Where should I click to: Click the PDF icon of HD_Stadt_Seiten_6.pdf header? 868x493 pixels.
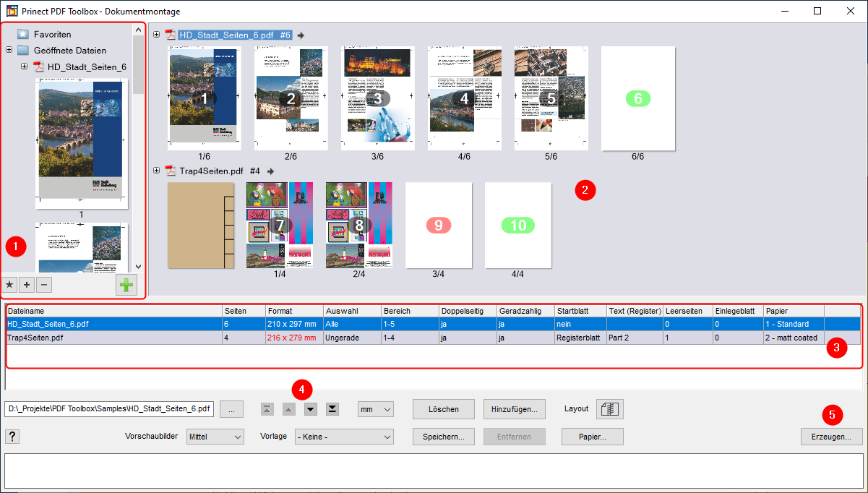click(171, 35)
